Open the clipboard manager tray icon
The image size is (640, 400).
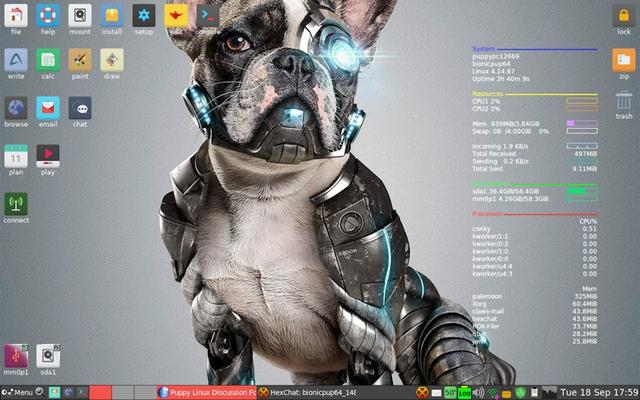coord(533,393)
